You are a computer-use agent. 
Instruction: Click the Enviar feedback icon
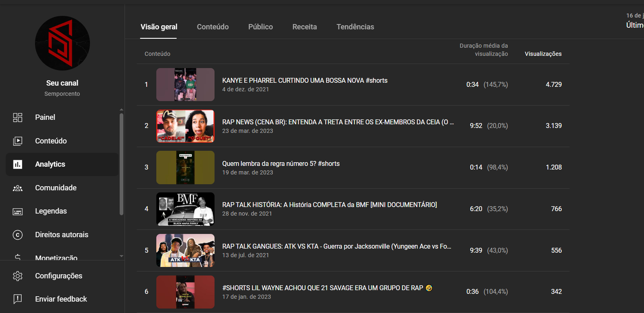click(18, 299)
